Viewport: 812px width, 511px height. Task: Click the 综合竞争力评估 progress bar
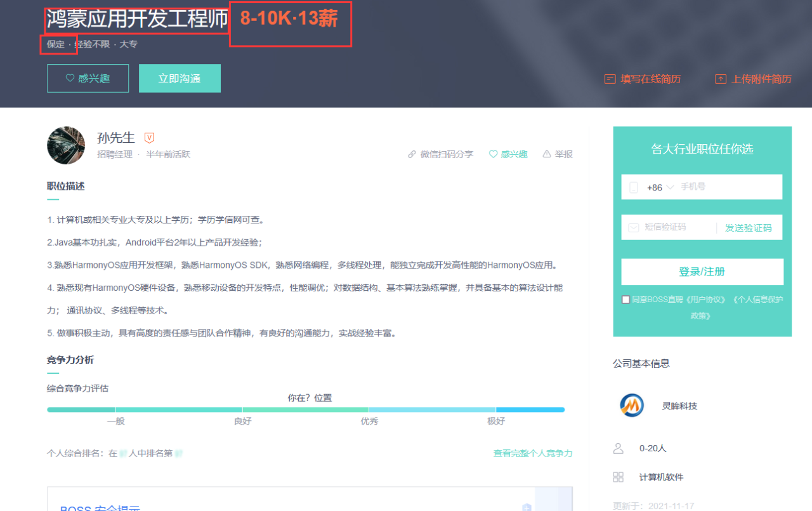tap(306, 409)
